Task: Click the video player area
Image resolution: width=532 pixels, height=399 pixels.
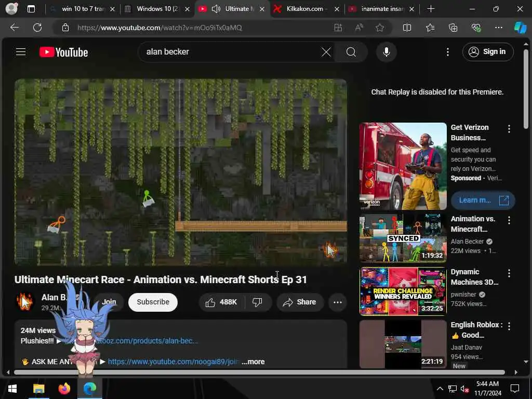Action: point(180,172)
